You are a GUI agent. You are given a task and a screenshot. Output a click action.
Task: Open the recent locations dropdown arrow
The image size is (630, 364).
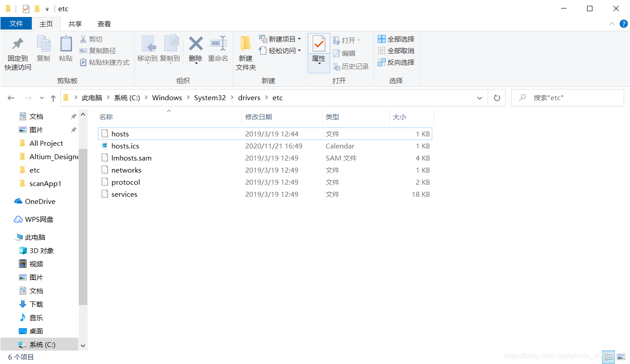pos(42,98)
